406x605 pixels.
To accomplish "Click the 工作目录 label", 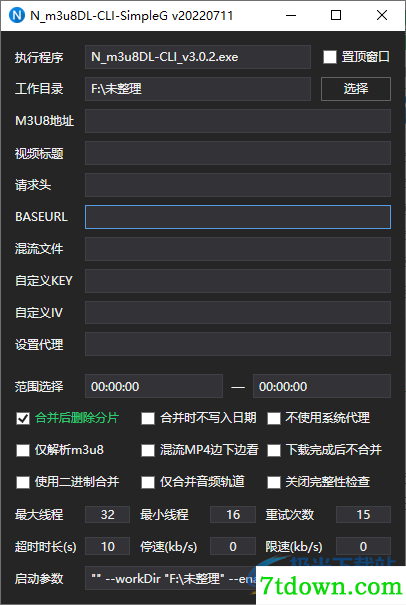I will point(39,89).
